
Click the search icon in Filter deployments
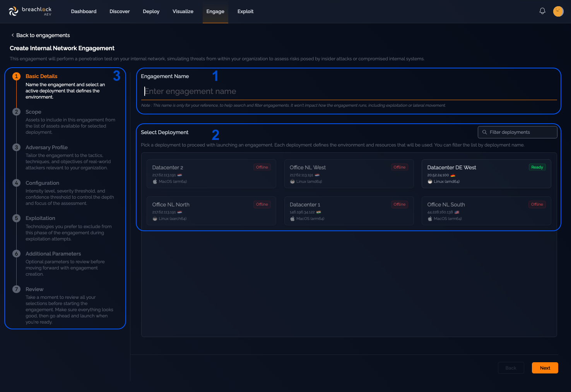coord(484,132)
